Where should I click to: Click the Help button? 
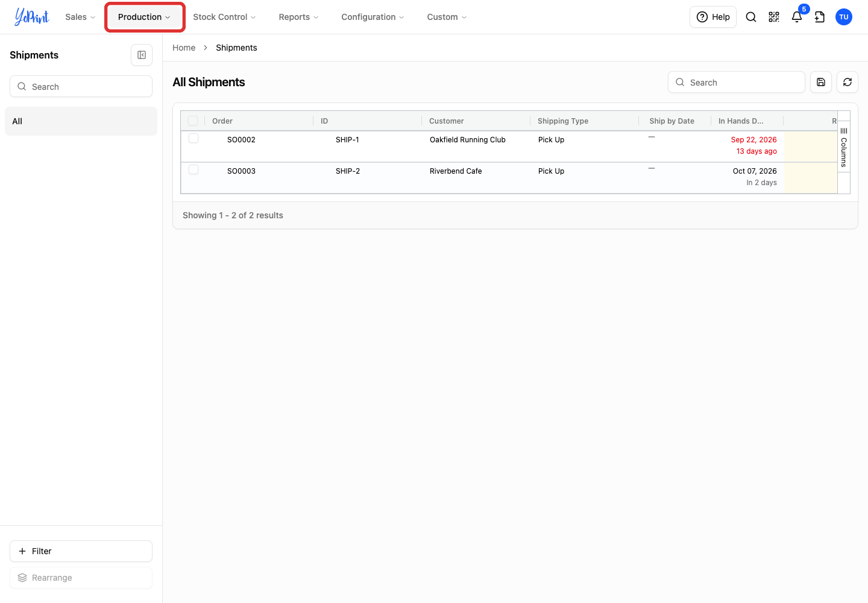[x=713, y=17]
